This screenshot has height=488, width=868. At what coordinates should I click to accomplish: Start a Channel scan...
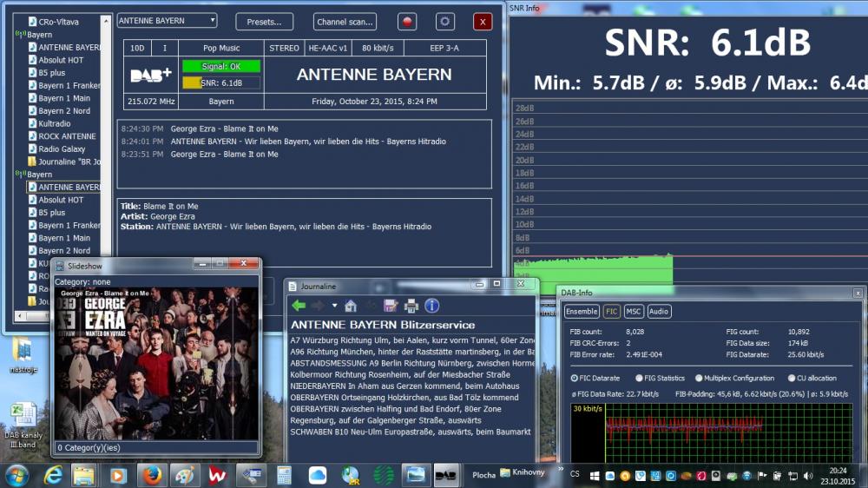tap(345, 22)
